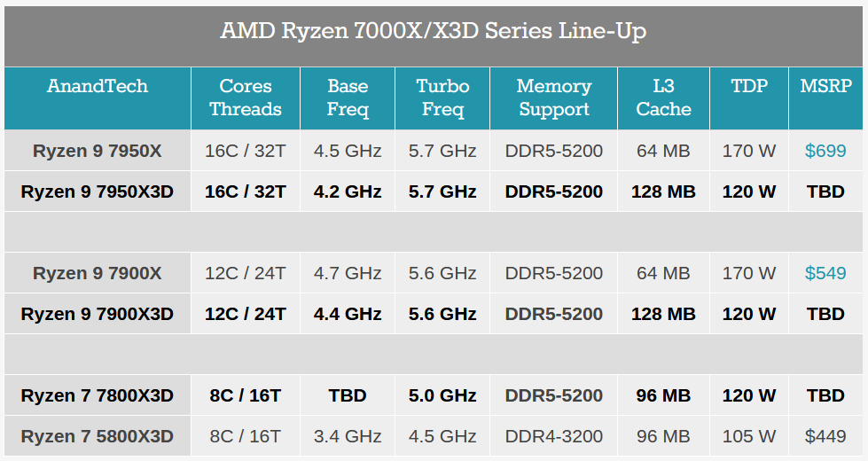Click the Memory Support column header
Screen dimensions: 868x461
tap(554, 98)
